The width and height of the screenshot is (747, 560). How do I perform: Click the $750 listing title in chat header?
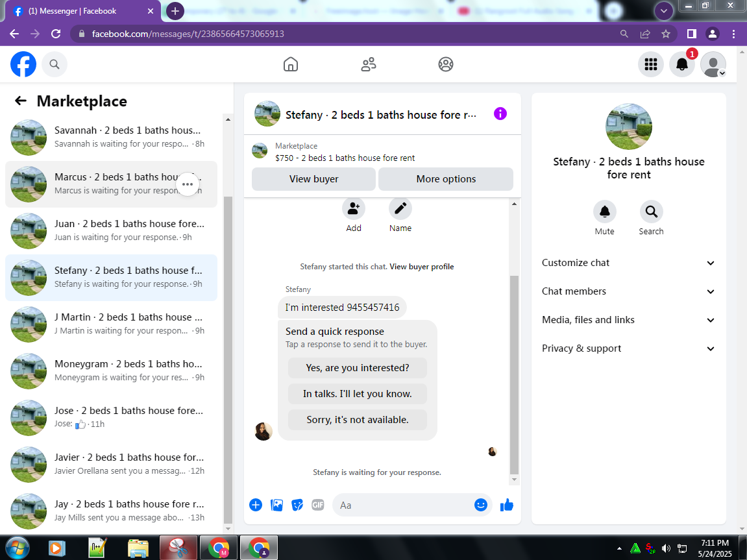pyautogui.click(x=345, y=158)
